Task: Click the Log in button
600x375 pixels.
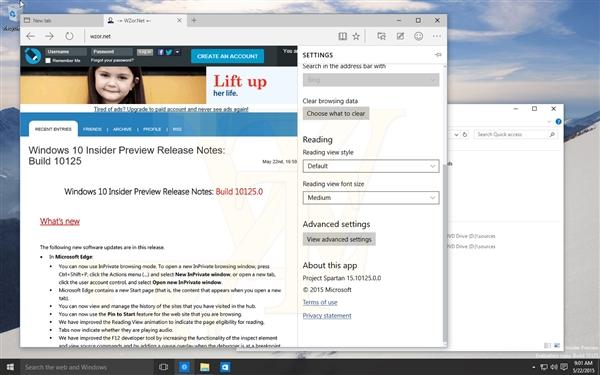Action: 145,52
